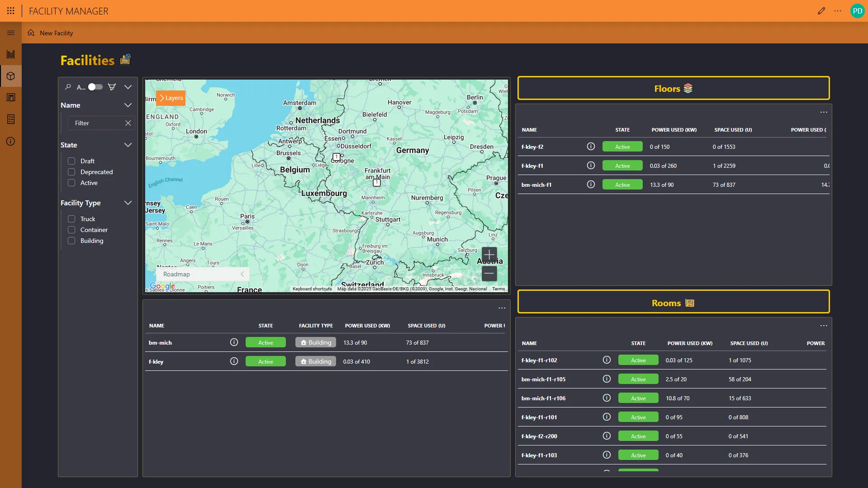Viewport: 868px width, 488px height.
Task: Open the bar chart dashboard sidebar icon
Action: click(x=11, y=54)
